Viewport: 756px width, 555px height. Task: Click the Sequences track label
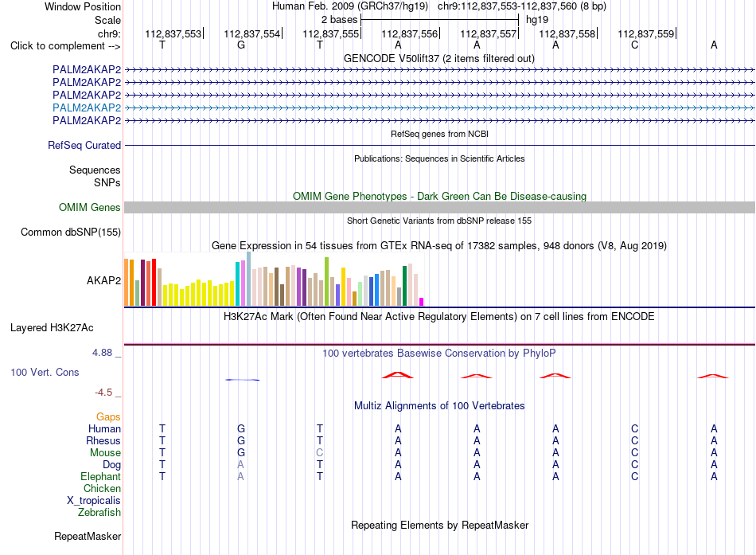click(95, 170)
